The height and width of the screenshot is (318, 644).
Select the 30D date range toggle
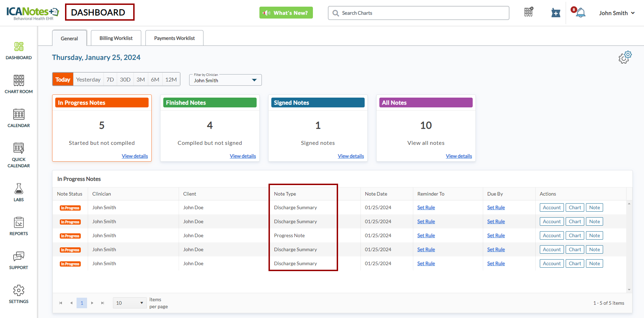pos(125,79)
